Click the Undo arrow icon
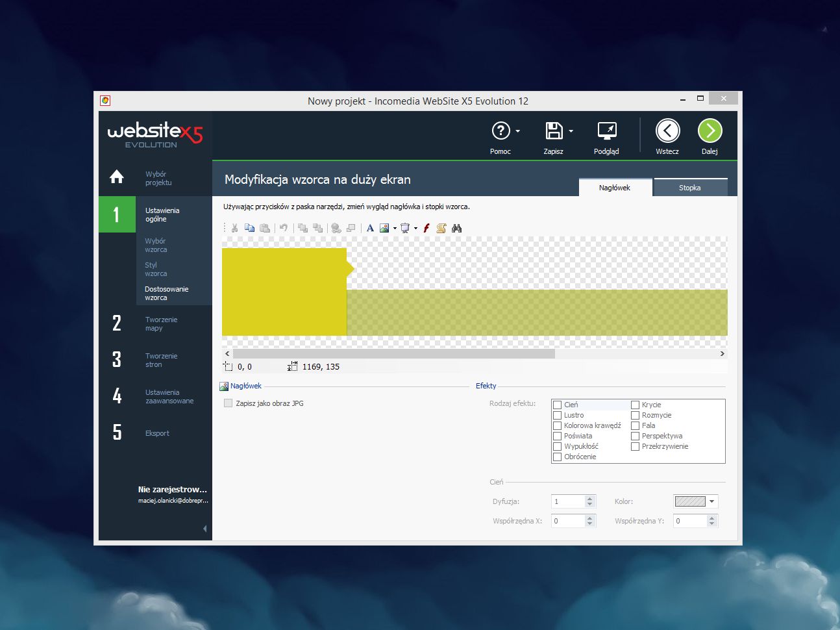This screenshot has height=630, width=840. (x=284, y=228)
